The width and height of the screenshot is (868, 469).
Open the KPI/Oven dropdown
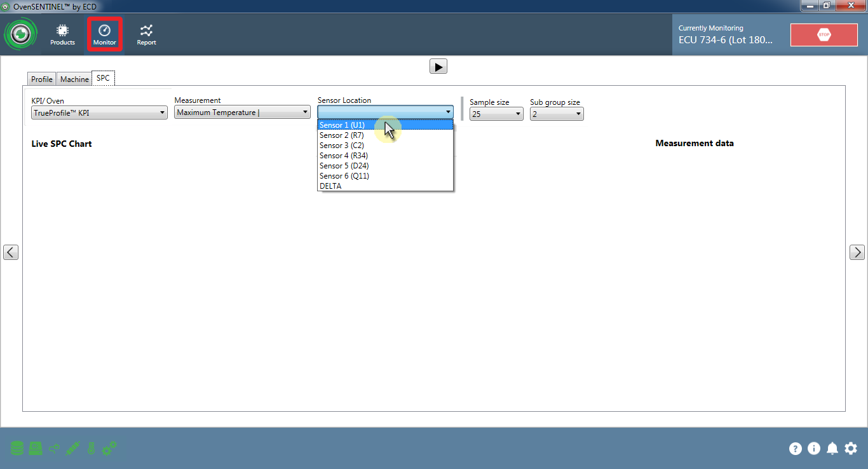99,113
